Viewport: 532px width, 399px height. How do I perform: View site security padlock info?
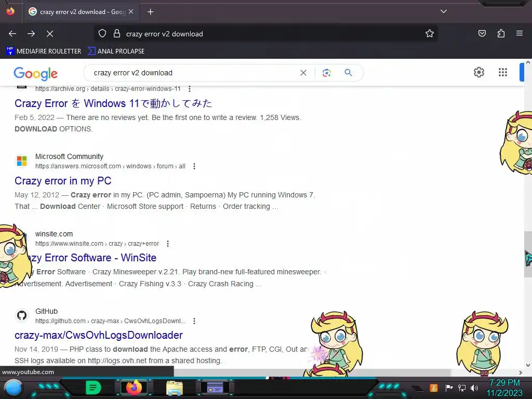click(x=117, y=34)
